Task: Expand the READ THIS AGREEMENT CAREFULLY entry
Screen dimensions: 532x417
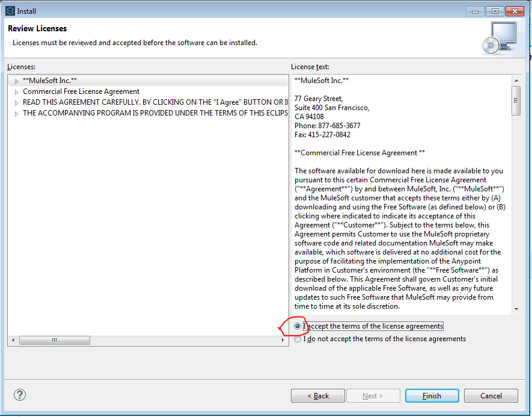Action: tap(16, 103)
